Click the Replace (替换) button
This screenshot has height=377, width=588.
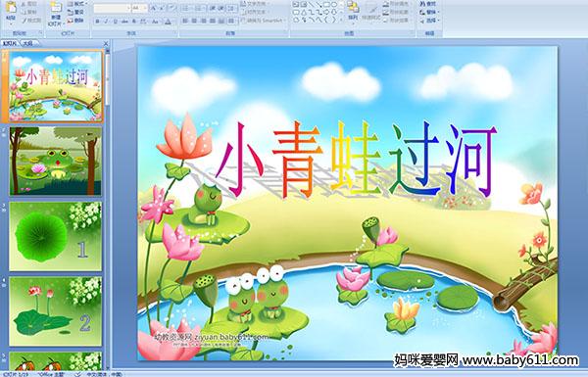click(x=428, y=12)
